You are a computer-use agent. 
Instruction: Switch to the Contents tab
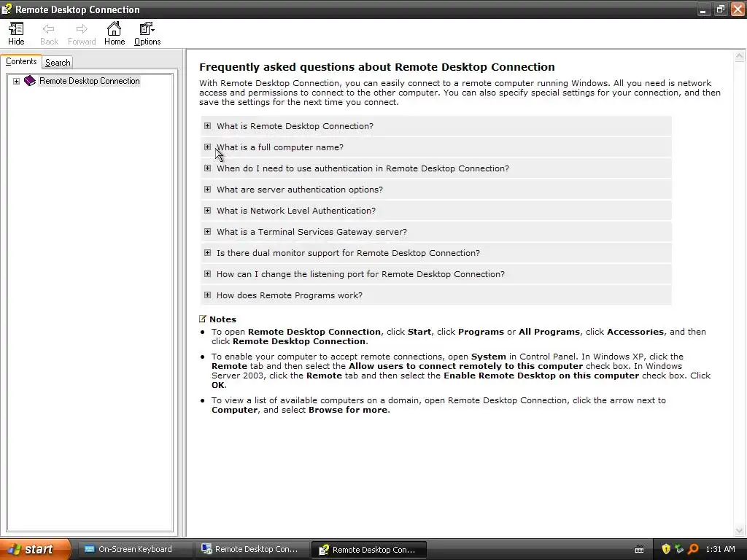point(21,61)
